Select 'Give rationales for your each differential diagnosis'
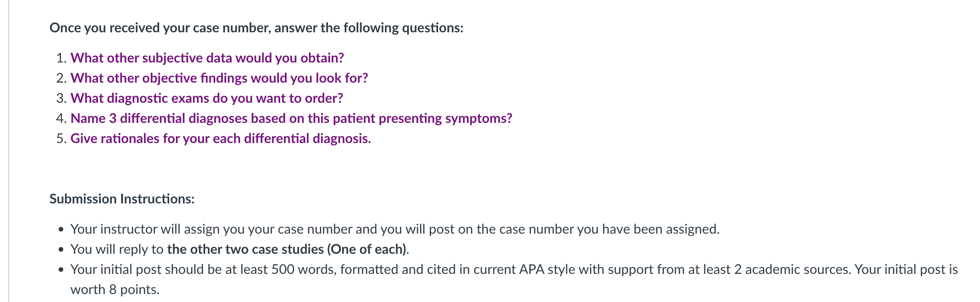The height and width of the screenshot is (302, 980). click(x=221, y=138)
